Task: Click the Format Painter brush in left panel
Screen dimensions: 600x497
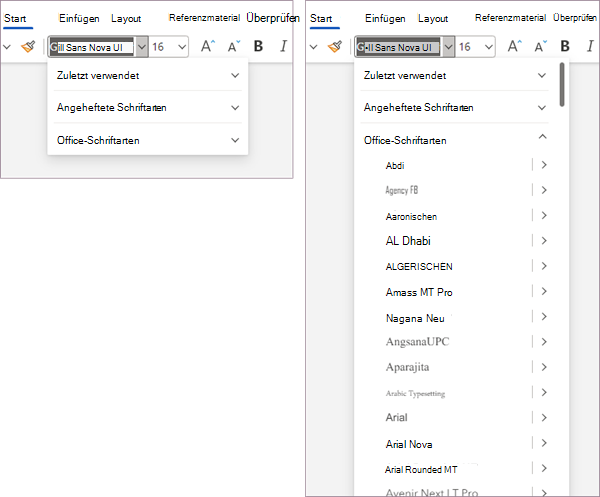Action: click(x=28, y=47)
